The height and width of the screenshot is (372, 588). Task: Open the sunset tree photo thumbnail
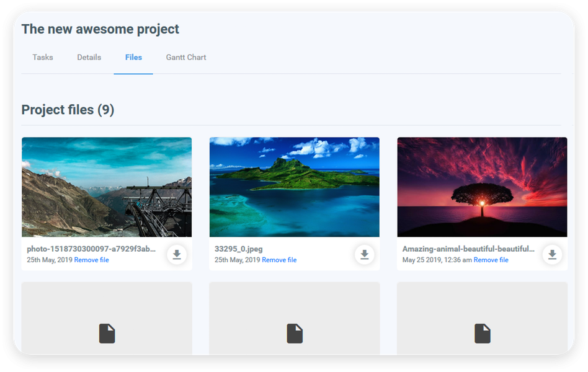[482, 187]
